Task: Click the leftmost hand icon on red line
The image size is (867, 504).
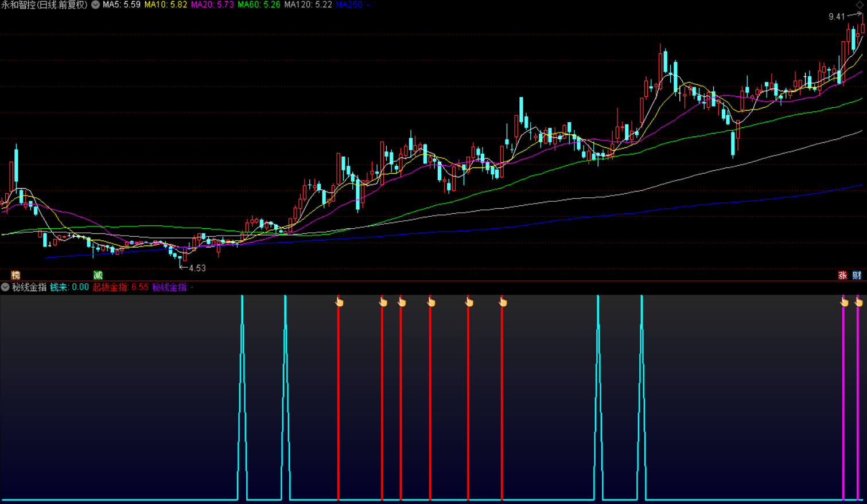Action: tap(339, 302)
